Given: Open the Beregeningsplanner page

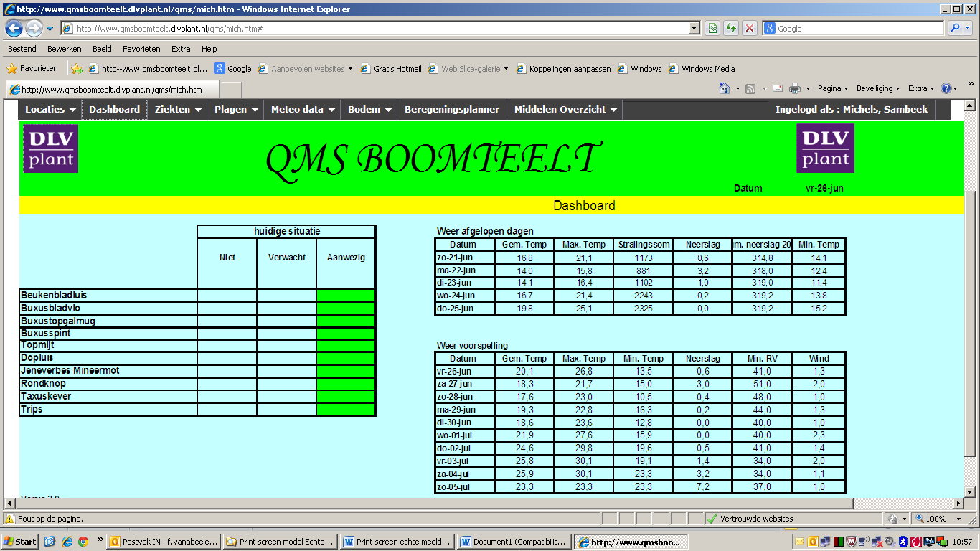Looking at the screenshot, I should pyautogui.click(x=452, y=110).
